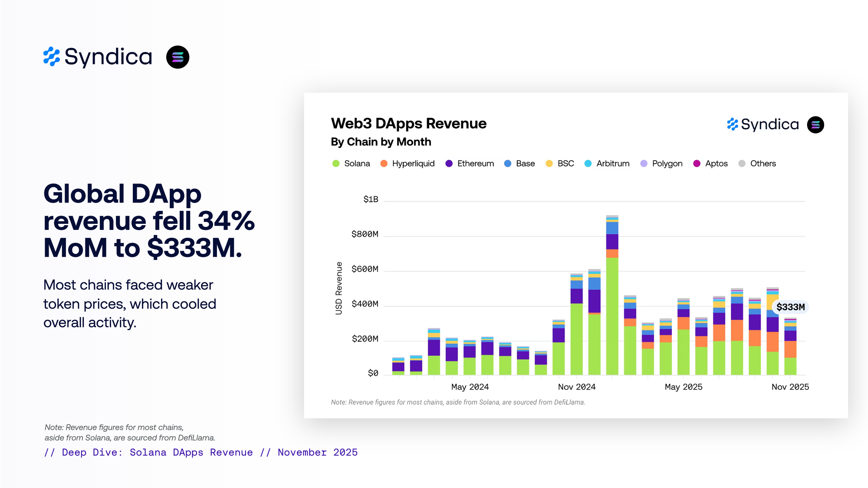Screen dimensions: 868x488
Task: Click the Nov 2025 axis label
Action: [790, 387]
